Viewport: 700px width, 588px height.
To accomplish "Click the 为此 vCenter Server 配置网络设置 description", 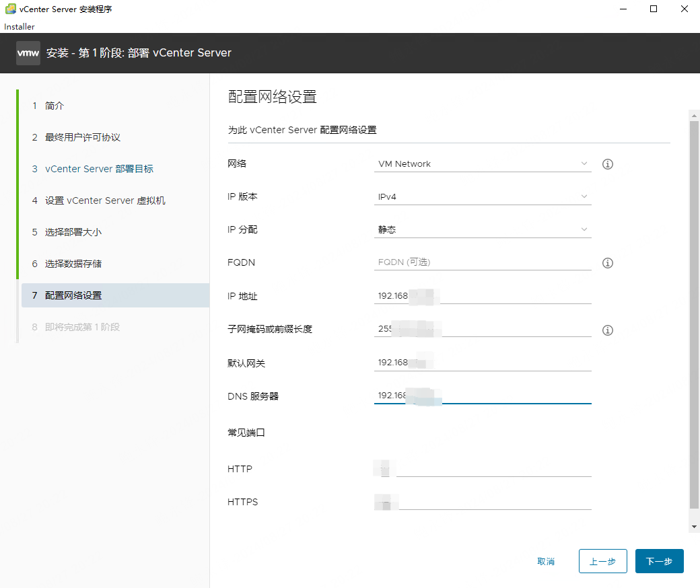I will pos(302,130).
